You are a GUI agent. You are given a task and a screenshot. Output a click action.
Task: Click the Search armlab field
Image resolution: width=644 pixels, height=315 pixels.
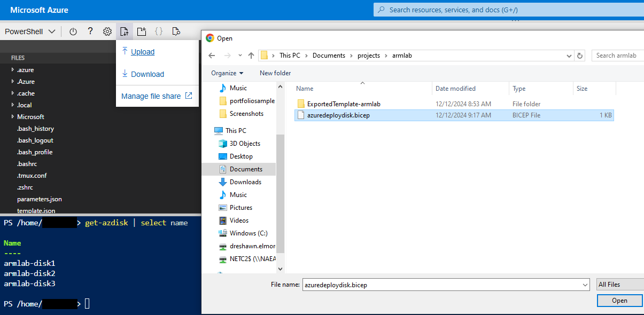pyautogui.click(x=618, y=56)
